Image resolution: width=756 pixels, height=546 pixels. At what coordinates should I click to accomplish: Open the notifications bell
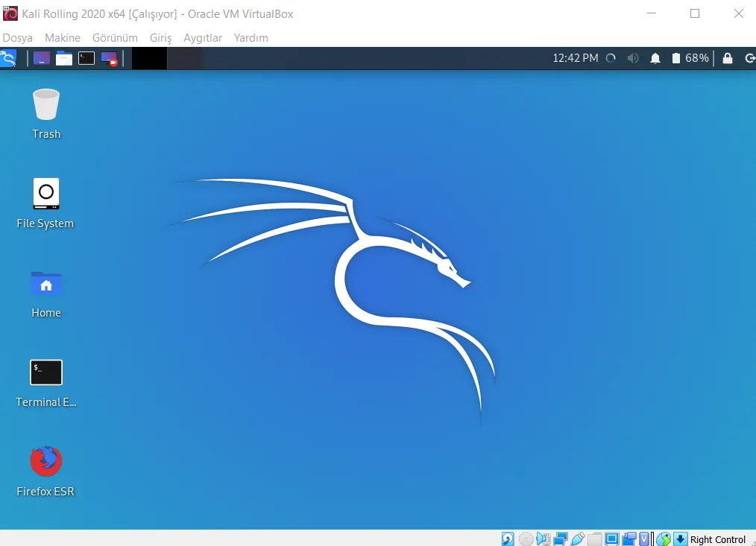coord(655,58)
